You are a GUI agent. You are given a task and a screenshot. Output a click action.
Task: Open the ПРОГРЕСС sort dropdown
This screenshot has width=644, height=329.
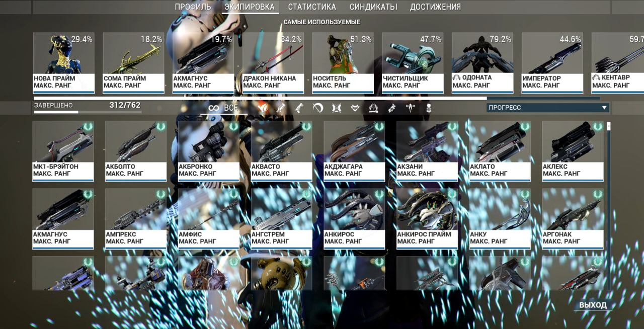[x=547, y=108]
